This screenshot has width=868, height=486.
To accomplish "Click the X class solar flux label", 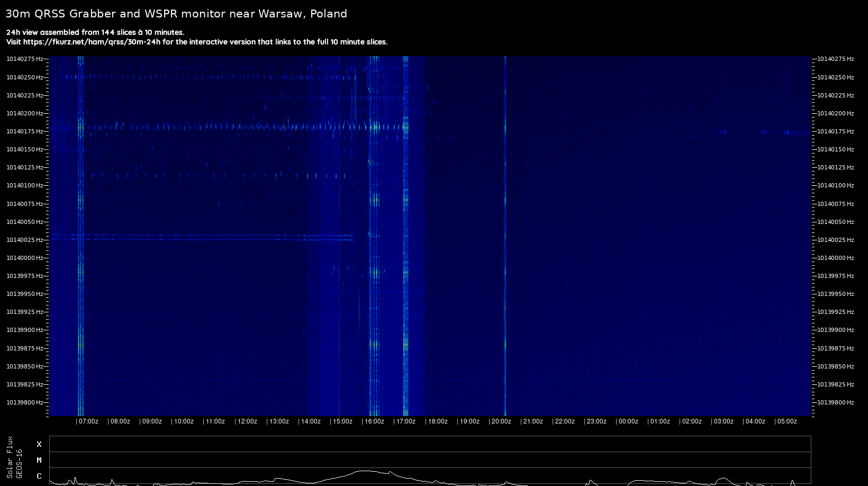I will tap(39, 444).
